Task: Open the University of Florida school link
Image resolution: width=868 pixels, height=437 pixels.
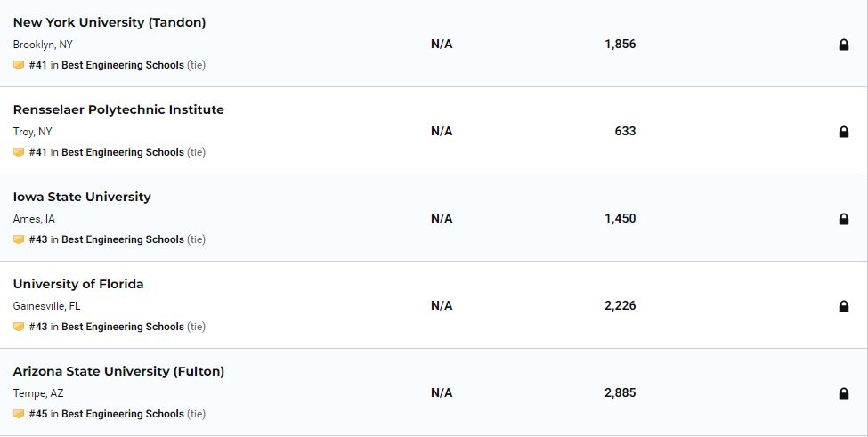Action: click(78, 284)
